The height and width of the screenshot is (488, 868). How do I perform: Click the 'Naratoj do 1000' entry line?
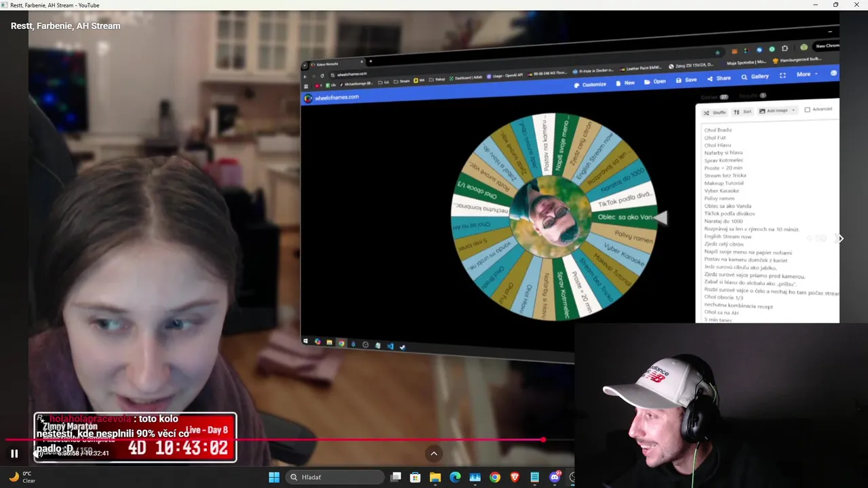click(x=724, y=221)
